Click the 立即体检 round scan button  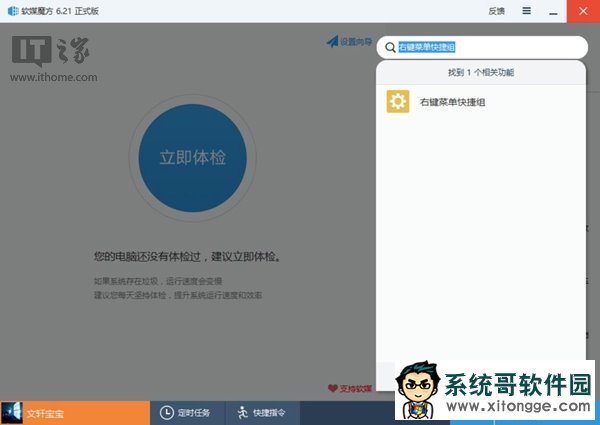(x=193, y=157)
